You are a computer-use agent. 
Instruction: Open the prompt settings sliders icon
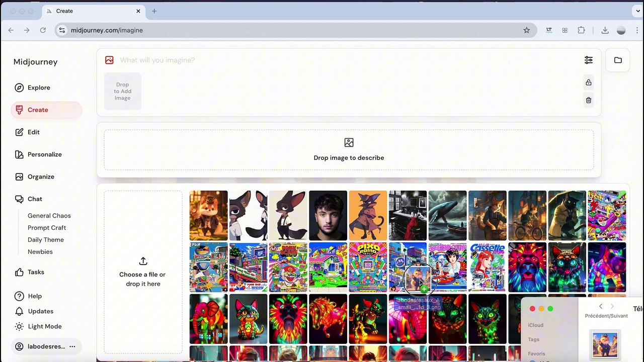coord(588,60)
